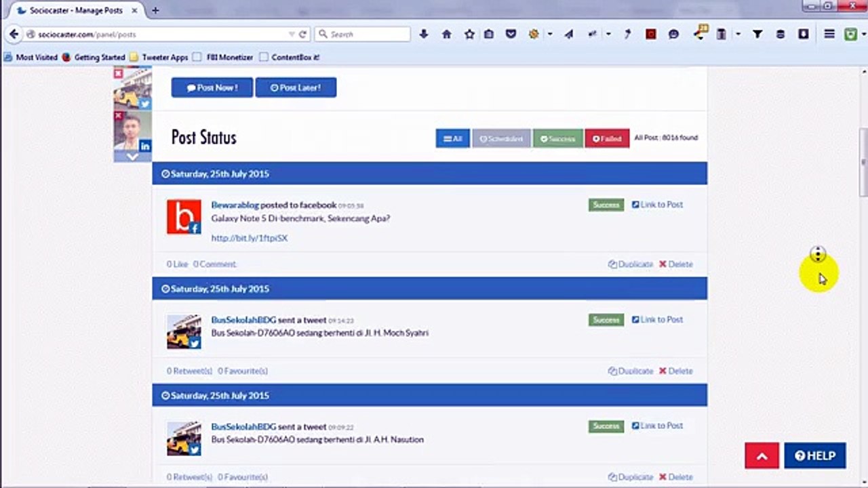Open Link to Post for Galaxy Note 5 post
The height and width of the screenshot is (488, 868).
[x=657, y=205]
